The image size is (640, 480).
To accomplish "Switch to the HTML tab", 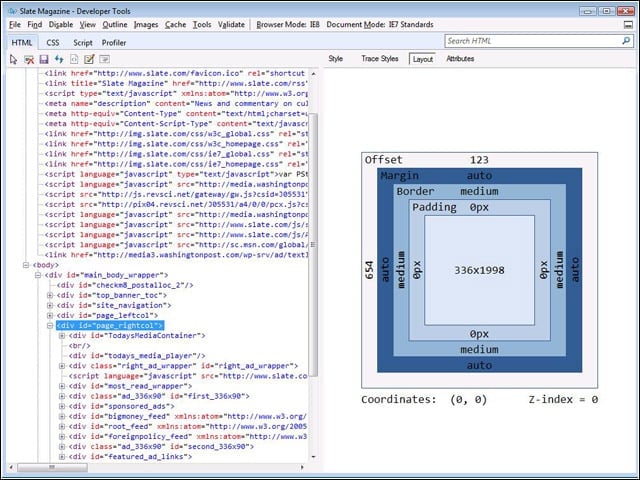I will coord(22,43).
